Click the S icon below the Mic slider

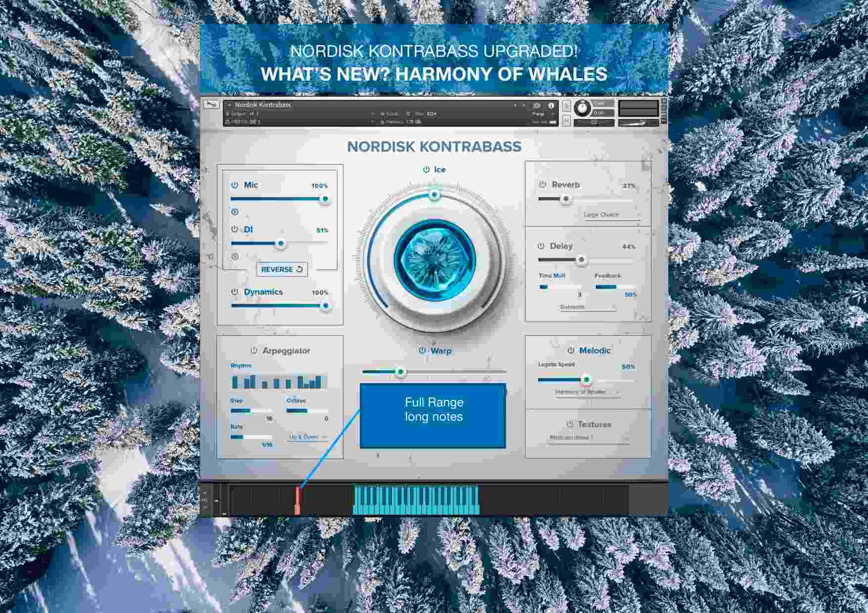(234, 212)
